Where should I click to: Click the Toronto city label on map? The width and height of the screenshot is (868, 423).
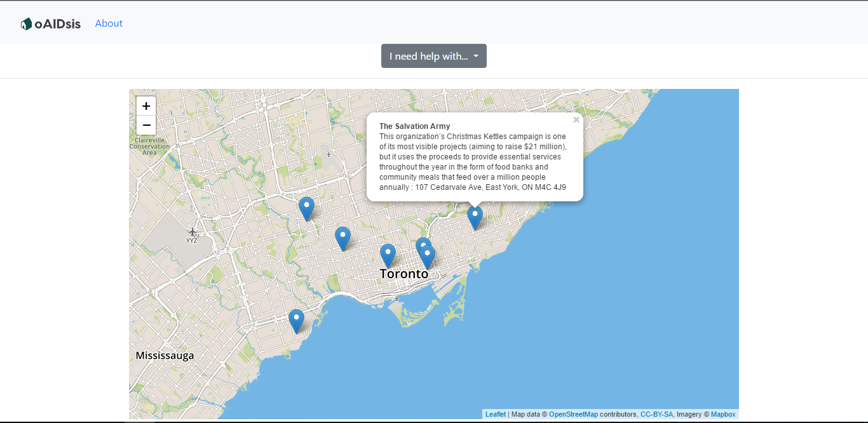[404, 274]
